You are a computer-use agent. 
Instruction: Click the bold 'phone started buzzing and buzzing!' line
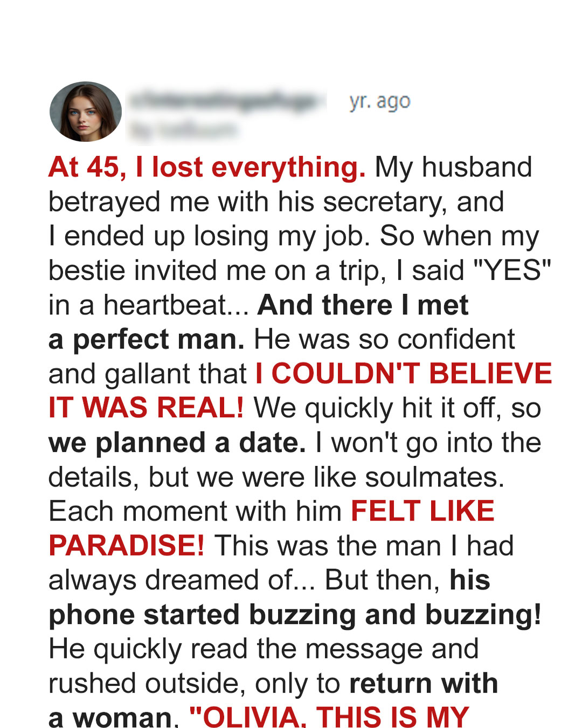pyautogui.click(x=295, y=615)
